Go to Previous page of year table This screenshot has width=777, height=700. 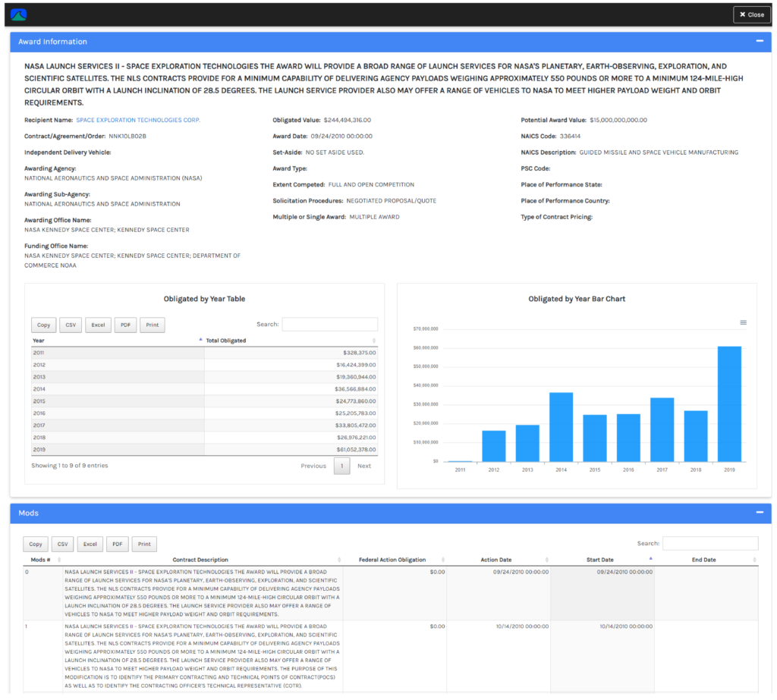pos(313,466)
